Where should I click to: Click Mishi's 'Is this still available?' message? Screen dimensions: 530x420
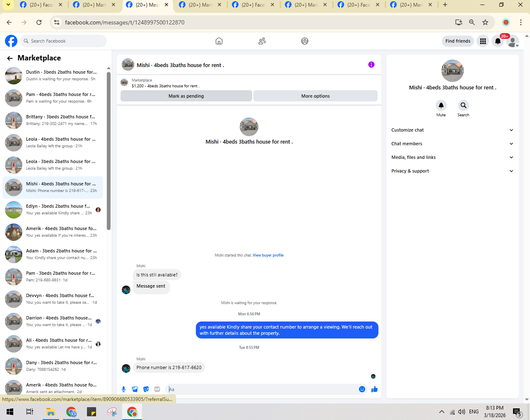point(157,275)
